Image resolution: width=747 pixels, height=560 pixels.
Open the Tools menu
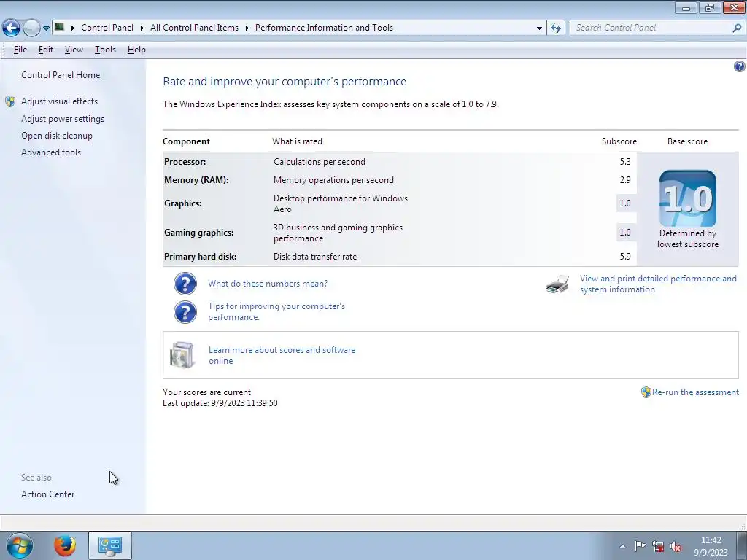coord(105,50)
